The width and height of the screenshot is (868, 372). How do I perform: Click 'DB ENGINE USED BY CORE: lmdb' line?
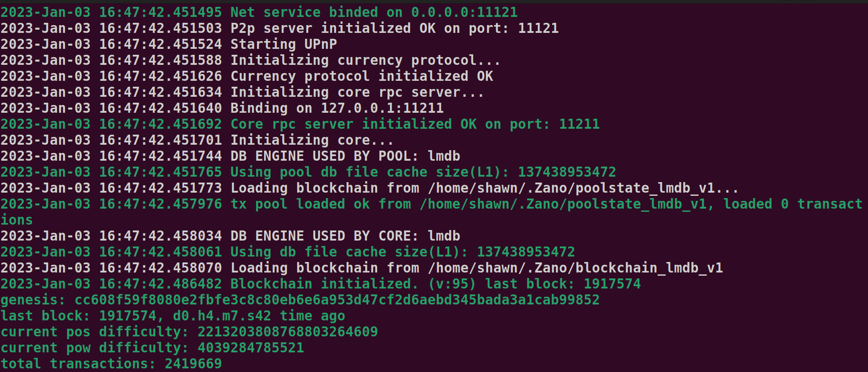coord(230,236)
